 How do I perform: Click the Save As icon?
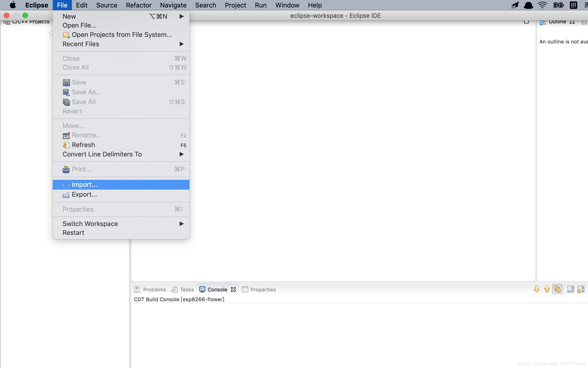click(66, 92)
